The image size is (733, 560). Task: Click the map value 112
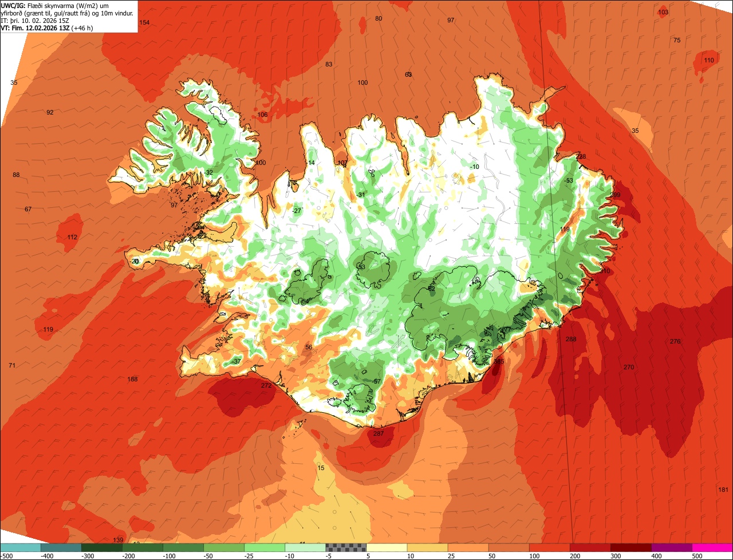[x=72, y=237]
